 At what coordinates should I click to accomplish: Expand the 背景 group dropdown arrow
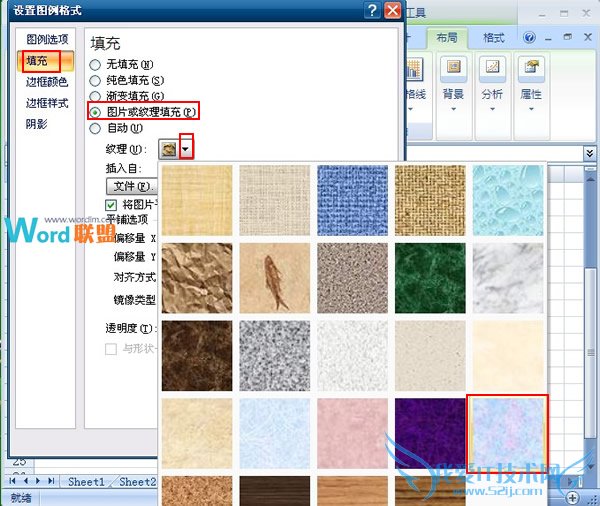point(453,109)
